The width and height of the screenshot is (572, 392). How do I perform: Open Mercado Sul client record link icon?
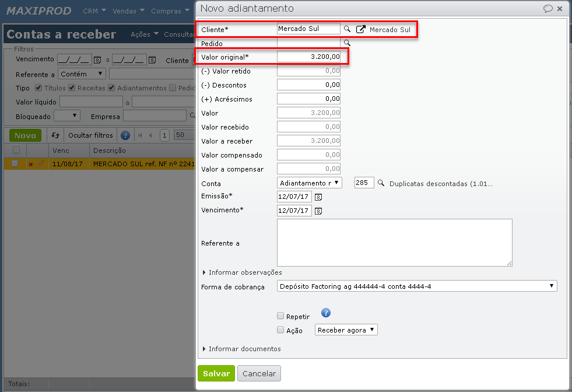pyautogui.click(x=360, y=29)
